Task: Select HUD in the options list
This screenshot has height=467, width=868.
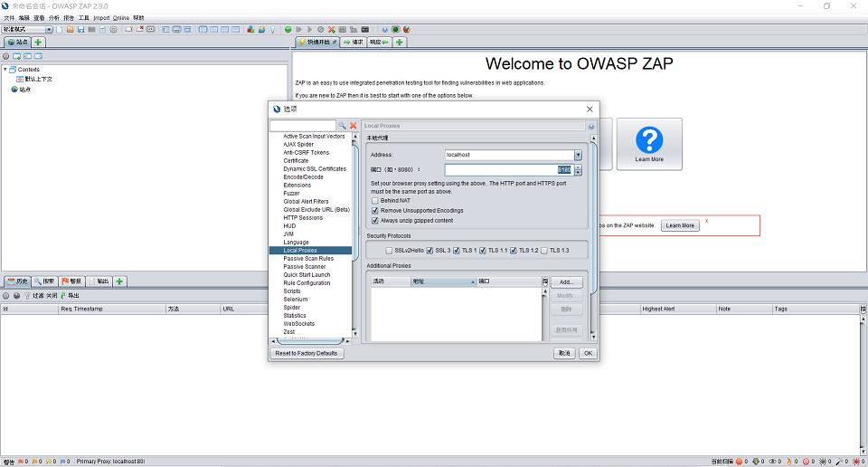Action: 289,226
